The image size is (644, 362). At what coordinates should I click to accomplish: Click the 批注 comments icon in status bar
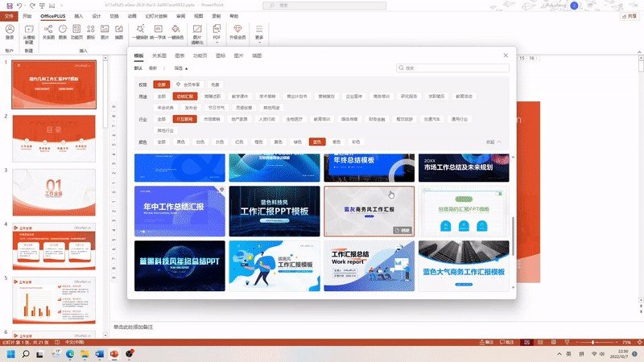(x=507, y=342)
